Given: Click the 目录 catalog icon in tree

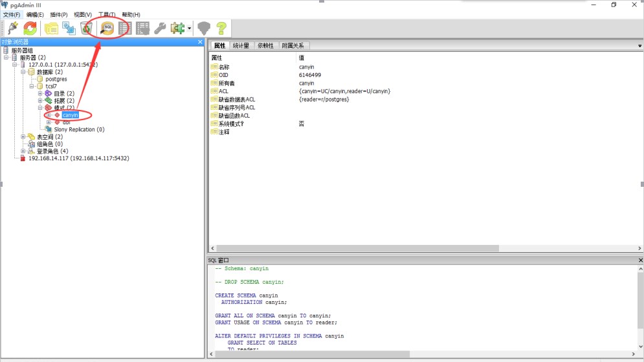Looking at the screenshot, I should click(x=49, y=94).
